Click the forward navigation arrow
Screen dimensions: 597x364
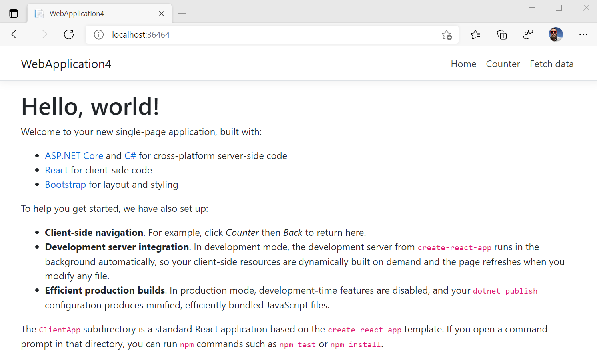[x=42, y=34]
